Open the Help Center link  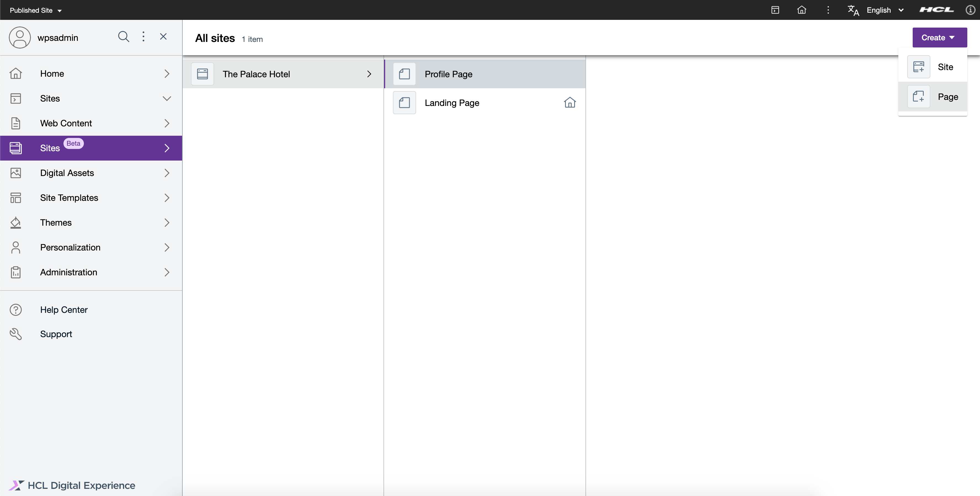pyautogui.click(x=64, y=310)
